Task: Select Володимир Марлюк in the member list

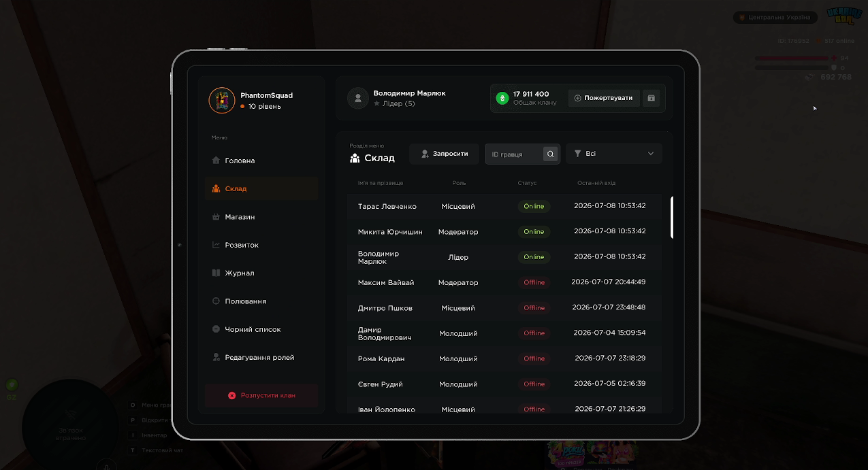Action: (x=379, y=257)
